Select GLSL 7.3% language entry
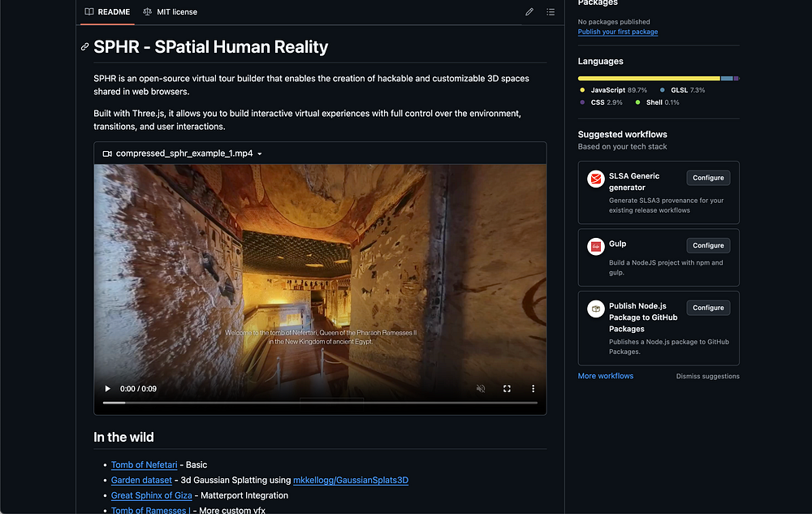812x514 pixels. (x=682, y=90)
